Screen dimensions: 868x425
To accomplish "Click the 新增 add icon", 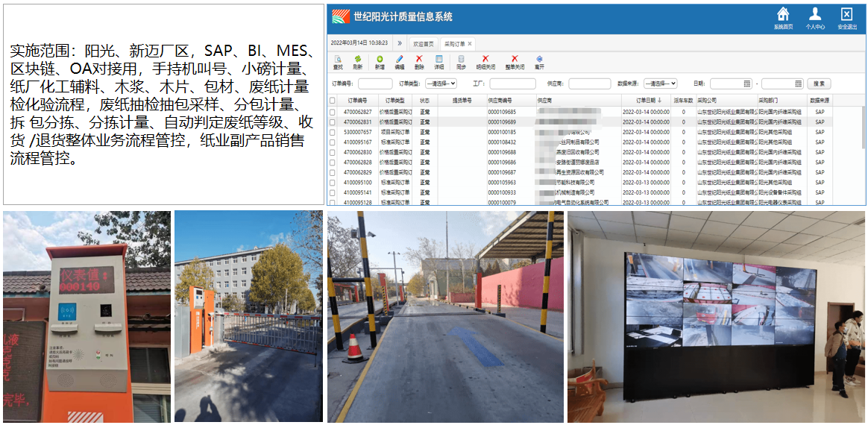I will tap(380, 59).
